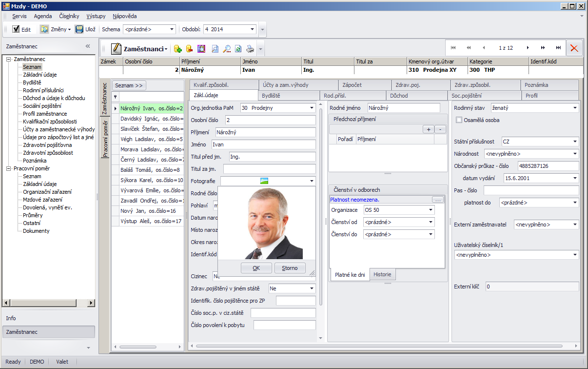Click the Občanský průkaz číslo field
588x369 pixels.
(548, 166)
